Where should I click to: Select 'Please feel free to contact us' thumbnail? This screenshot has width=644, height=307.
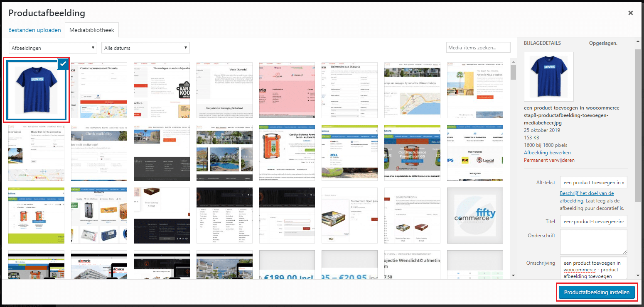click(36, 153)
